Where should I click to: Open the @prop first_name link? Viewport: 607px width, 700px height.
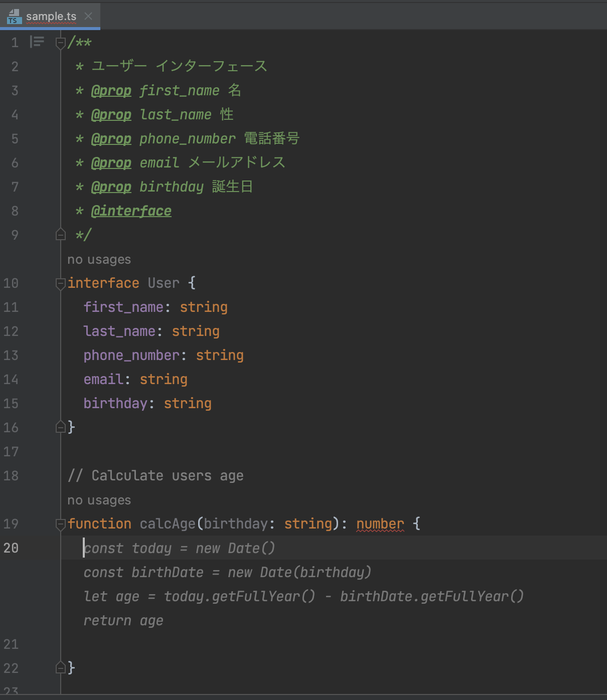coord(111,90)
